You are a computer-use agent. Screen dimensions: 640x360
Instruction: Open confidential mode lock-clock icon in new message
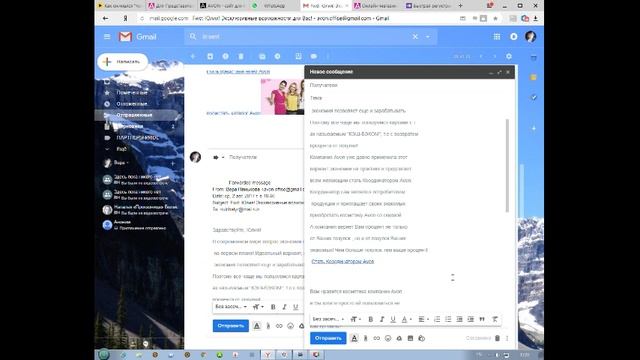coord(422,338)
